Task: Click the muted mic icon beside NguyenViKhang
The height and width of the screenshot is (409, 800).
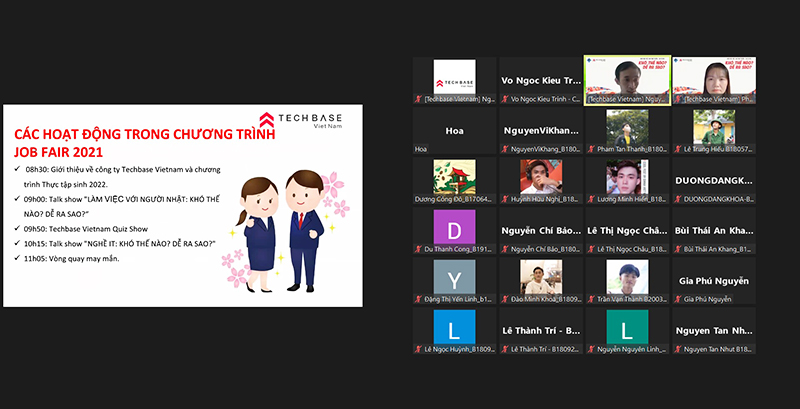Action: click(x=505, y=149)
